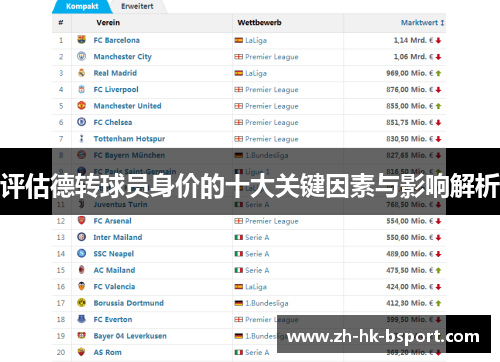Switch to the Kompakt tab

(82, 6)
